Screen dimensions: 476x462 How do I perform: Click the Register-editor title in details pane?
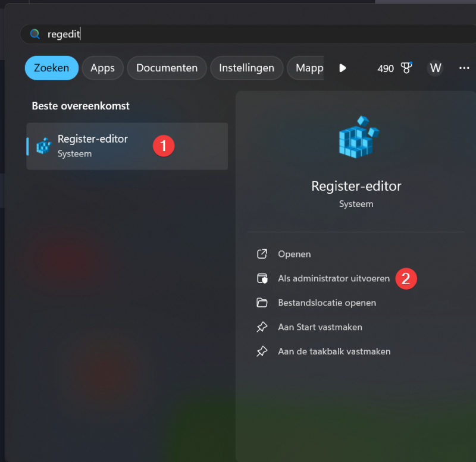pos(356,186)
